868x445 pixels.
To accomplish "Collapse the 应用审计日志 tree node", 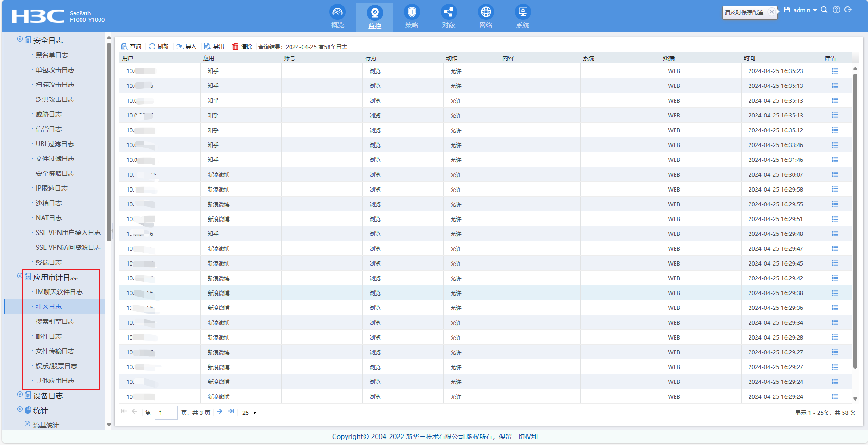I will point(20,276).
